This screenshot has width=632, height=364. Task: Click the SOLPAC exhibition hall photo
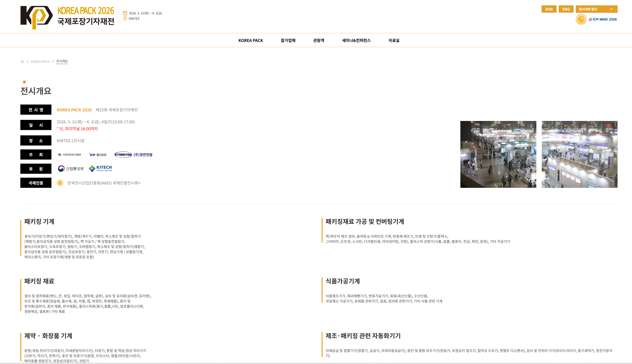point(498,154)
